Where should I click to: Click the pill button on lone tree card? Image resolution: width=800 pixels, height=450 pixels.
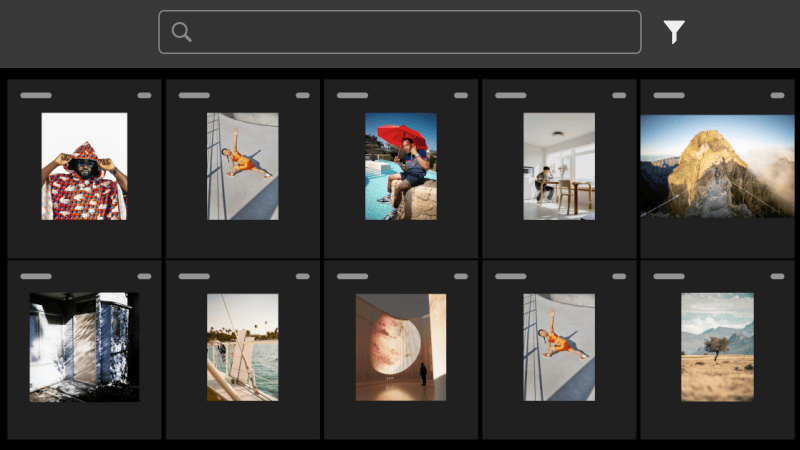(x=777, y=276)
